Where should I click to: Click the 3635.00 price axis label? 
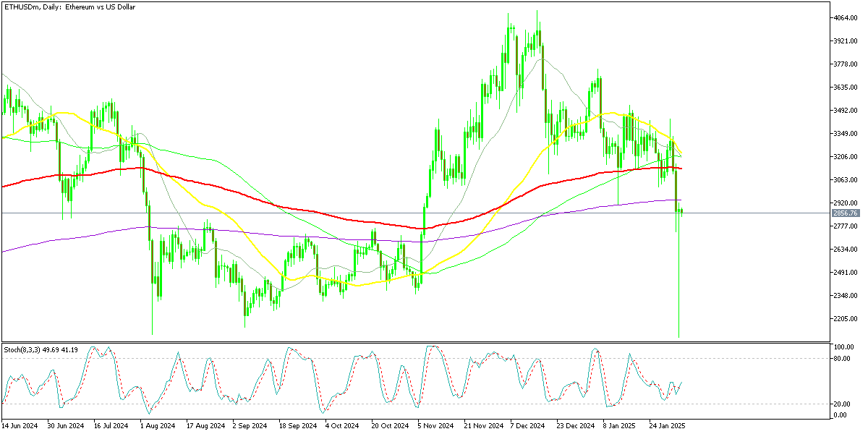846,88
